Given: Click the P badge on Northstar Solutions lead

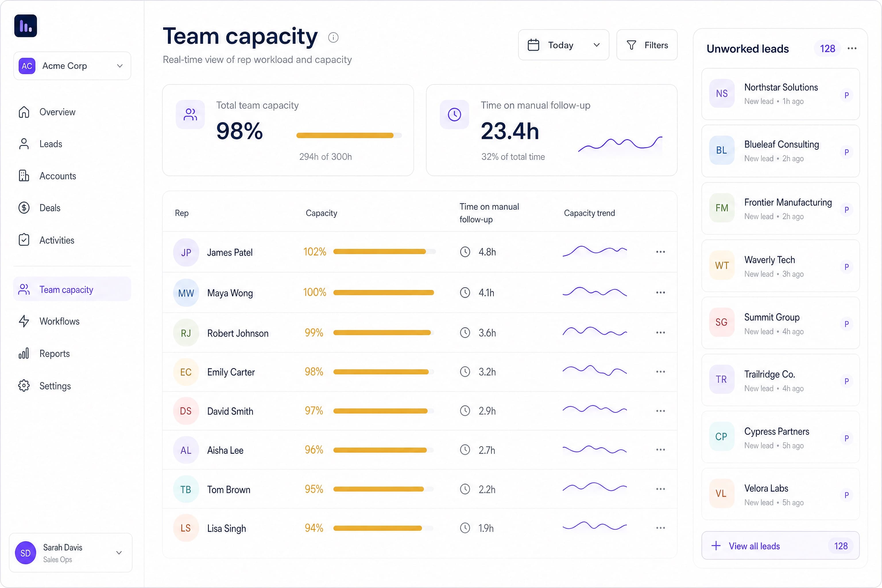Looking at the screenshot, I should click(x=846, y=95).
